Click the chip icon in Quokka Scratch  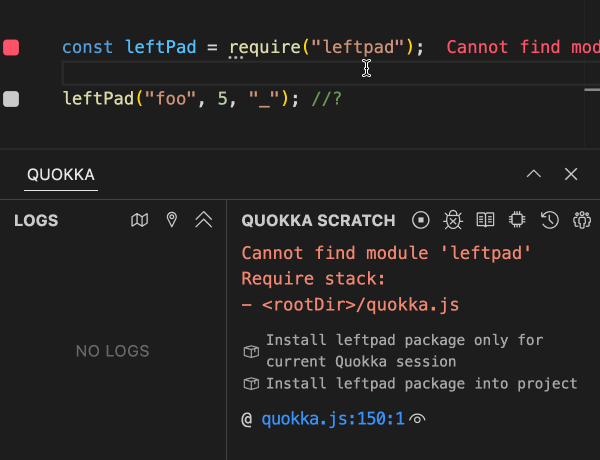tap(517, 220)
